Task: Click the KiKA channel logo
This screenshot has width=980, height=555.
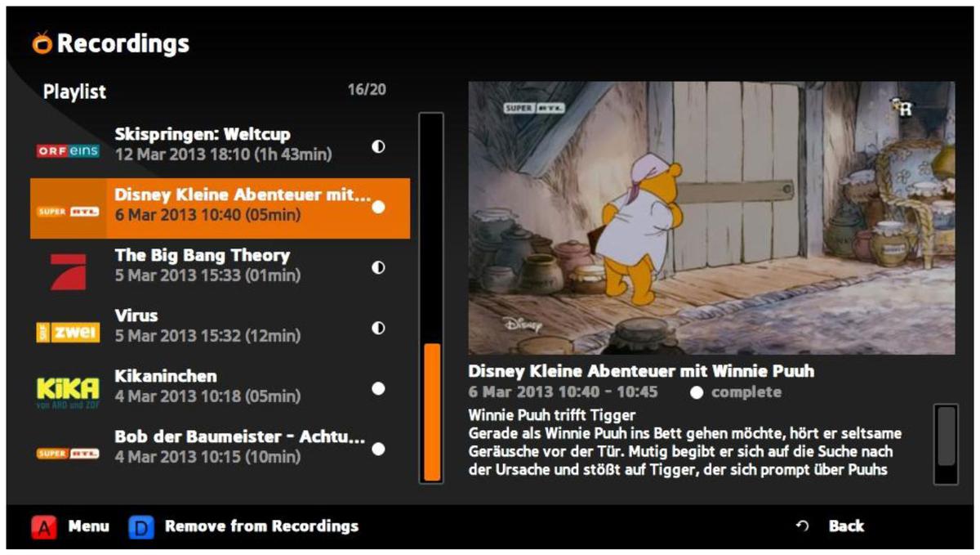Action: pos(68,392)
